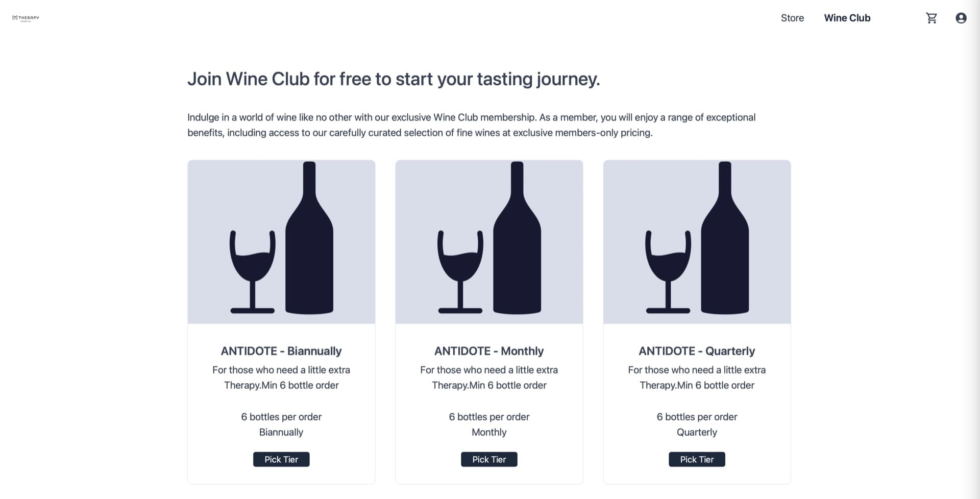Image resolution: width=980 pixels, height=499 pixels.
Task: Select the cart icon next to the profile icon
Action: (x=932, y=18)
